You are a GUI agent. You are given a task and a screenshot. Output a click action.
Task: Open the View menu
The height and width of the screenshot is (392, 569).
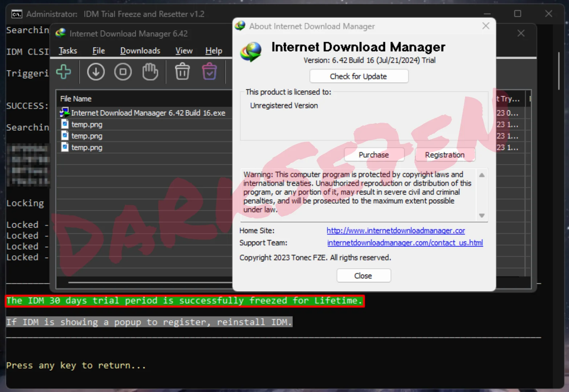(184, 51)
